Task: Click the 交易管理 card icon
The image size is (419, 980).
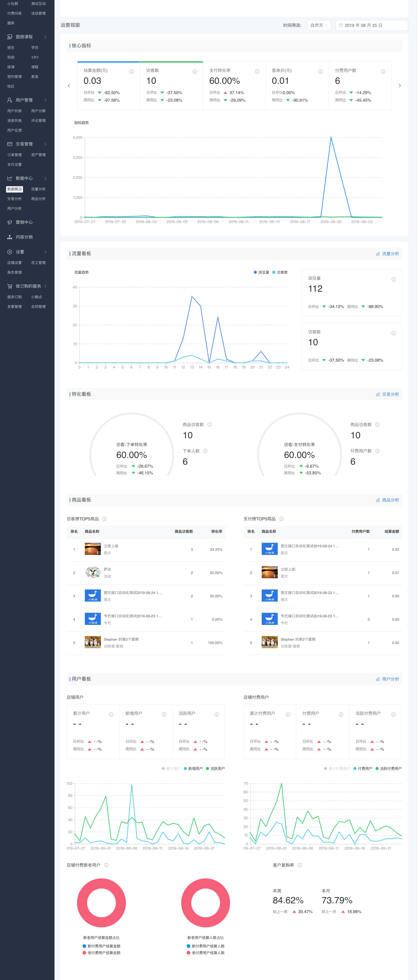Action: pyautogui.click(x=10, y=145)
